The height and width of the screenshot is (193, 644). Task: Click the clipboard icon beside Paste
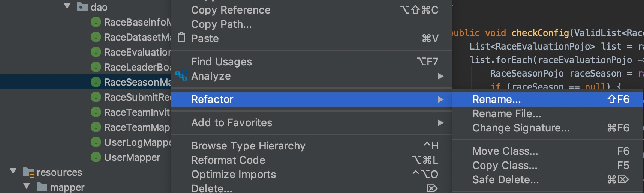click(x=181, y=38)
